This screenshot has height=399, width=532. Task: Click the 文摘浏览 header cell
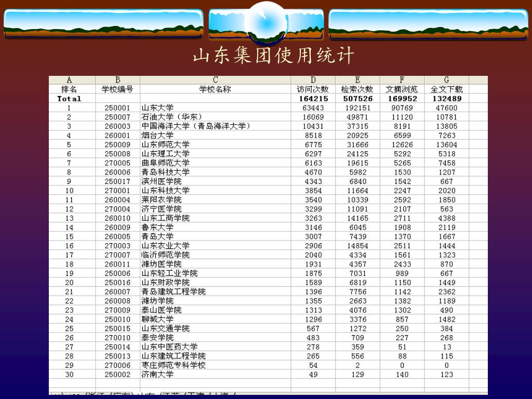[402, 89]
